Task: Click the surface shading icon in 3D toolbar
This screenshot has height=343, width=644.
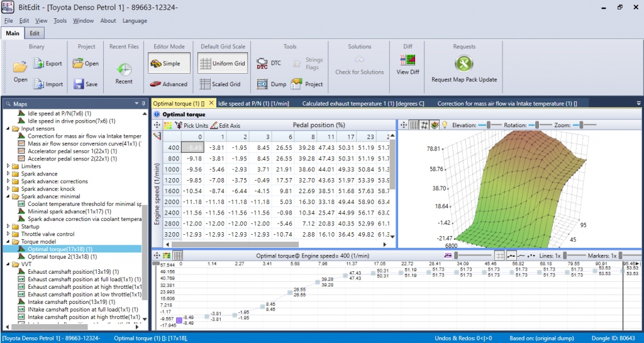Action: (435, 125)
